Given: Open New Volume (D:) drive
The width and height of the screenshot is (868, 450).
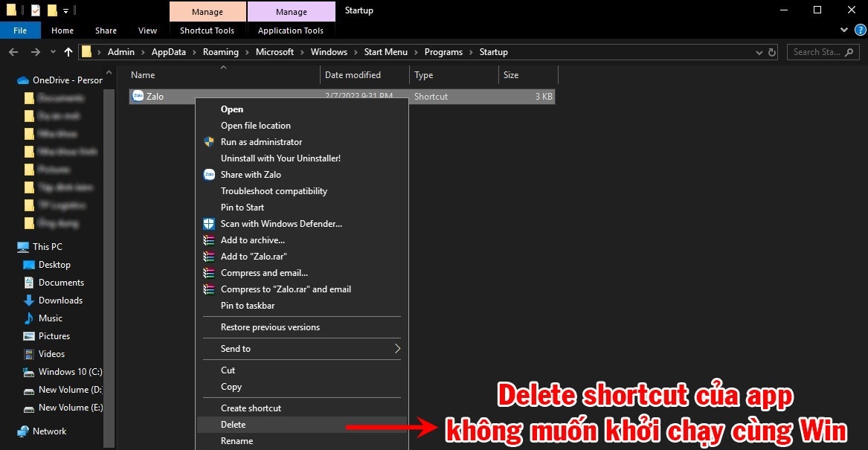Looking at the screenshot, I should [62, 389].
